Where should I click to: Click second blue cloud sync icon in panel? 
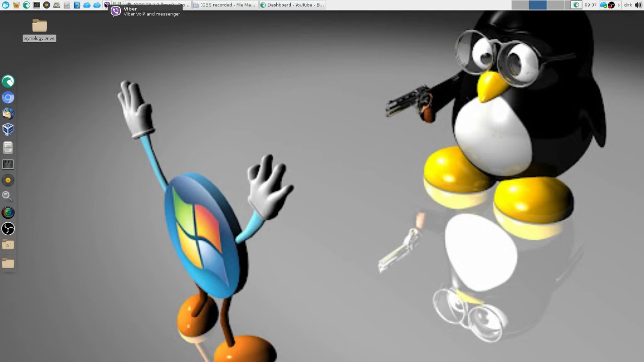click(97, 5)
